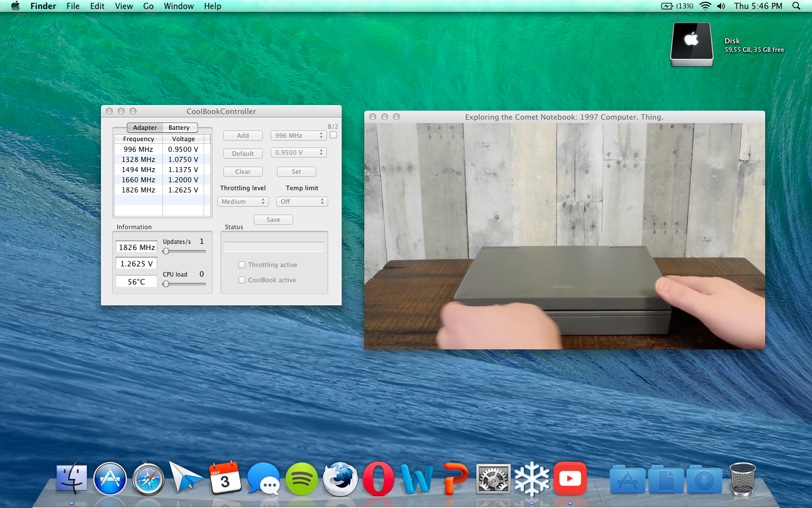
Task: Expand the Throttling level Medium dropdown
Action: click(x=243, y=202)
